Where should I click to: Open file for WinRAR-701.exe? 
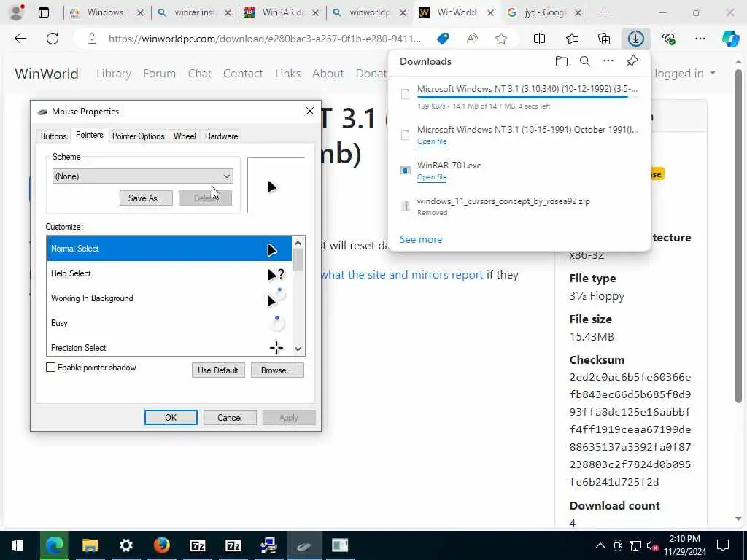(432, 177)
